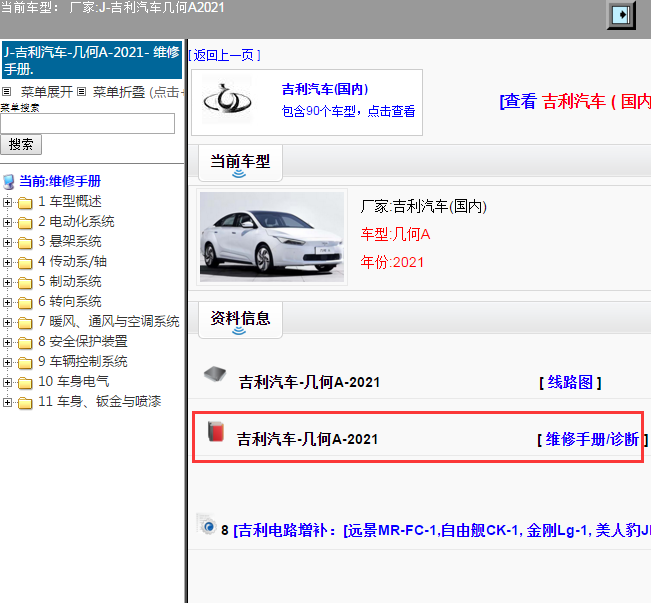The width and height of the screenshot is (651, 603).
Task: Select 10 车身电气 in the menu tree
Action: click(x=73, y=381)
